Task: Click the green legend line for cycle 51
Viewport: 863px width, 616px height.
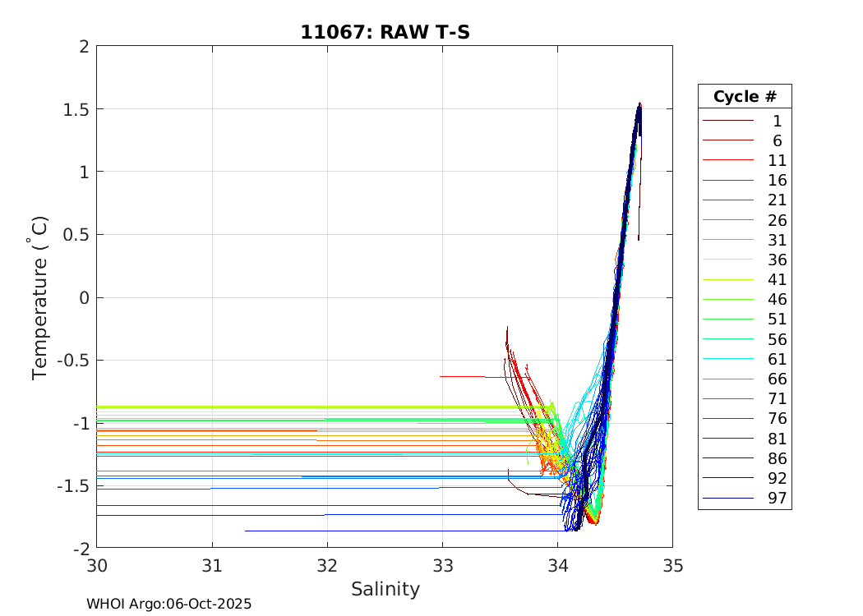Action: point(727,319)
